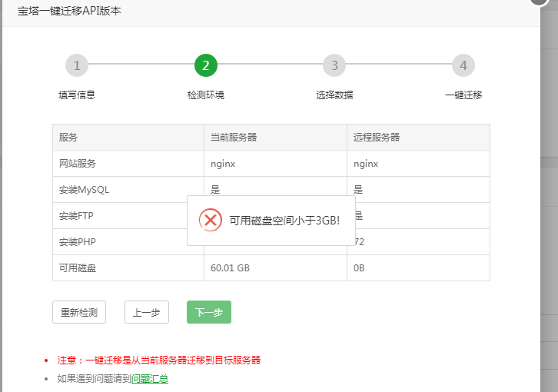Select step 3 circle 选择数据

(334, 65)
